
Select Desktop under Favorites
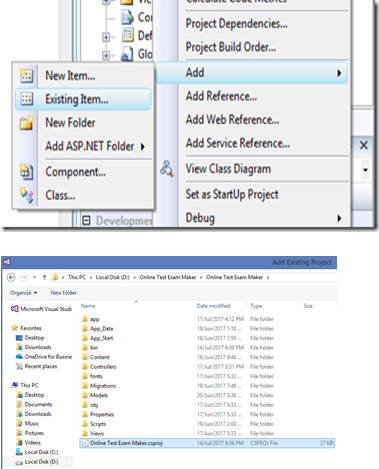click(30, 338)
